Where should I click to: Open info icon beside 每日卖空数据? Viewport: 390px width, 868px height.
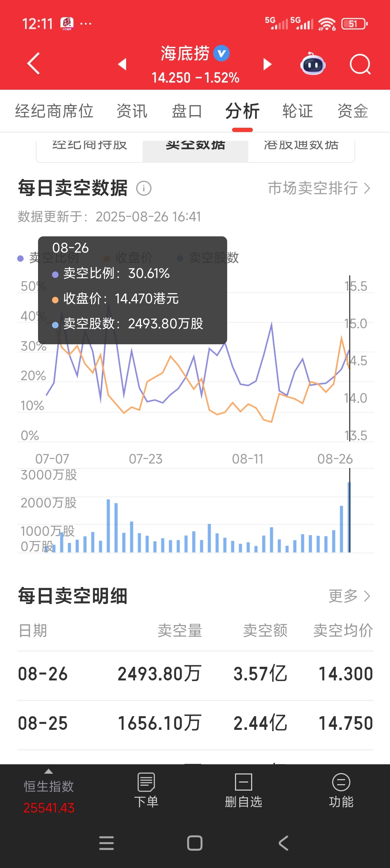[144, 188]
